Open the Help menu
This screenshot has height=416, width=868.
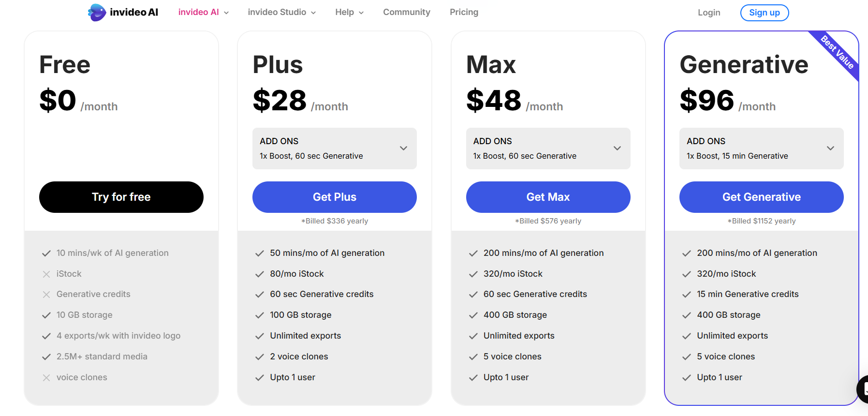[350, 12]
